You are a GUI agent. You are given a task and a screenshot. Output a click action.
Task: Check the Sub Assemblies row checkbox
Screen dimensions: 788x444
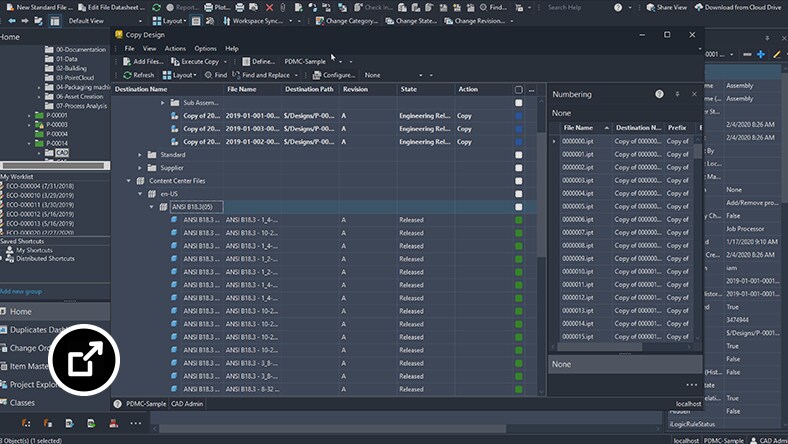518,102
